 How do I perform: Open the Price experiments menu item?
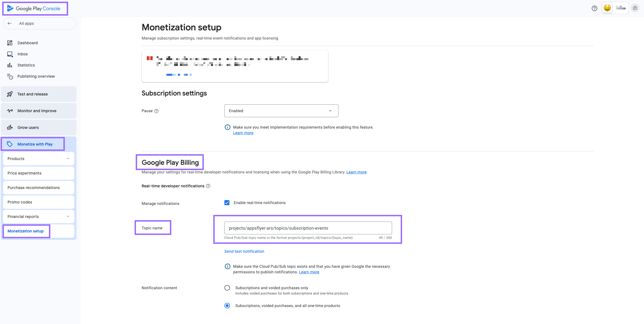tap(24, 173)
